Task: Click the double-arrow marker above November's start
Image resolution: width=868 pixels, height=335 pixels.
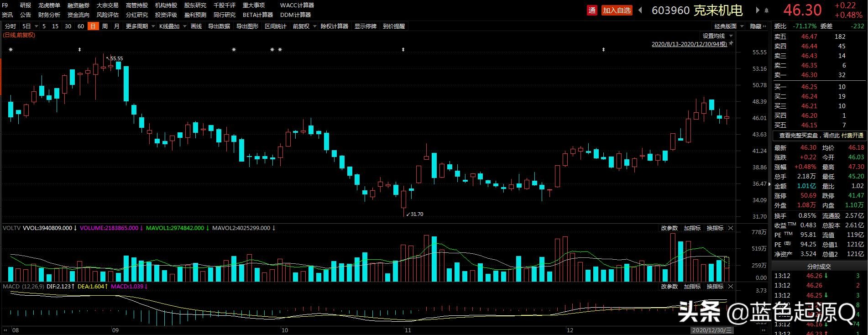Action: coord(403,50)
